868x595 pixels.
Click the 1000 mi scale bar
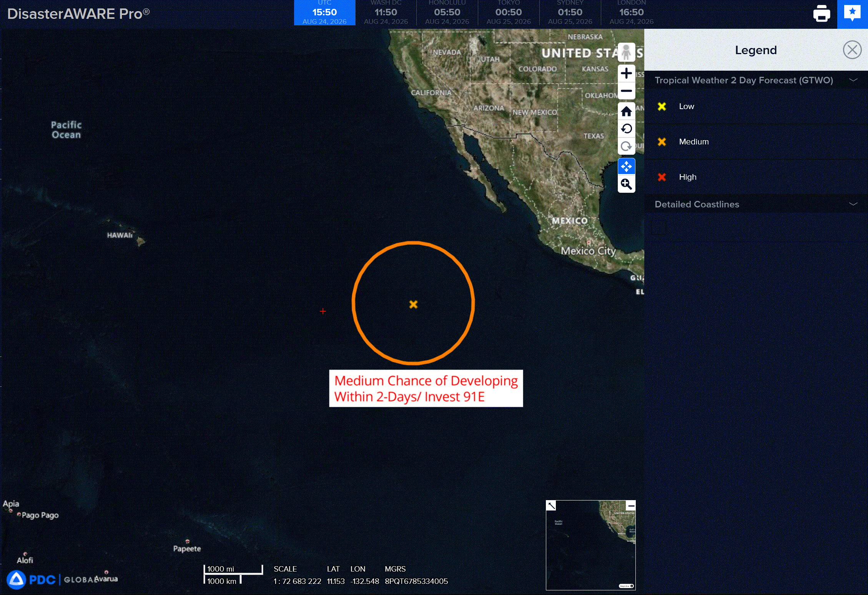click(233, 569)
